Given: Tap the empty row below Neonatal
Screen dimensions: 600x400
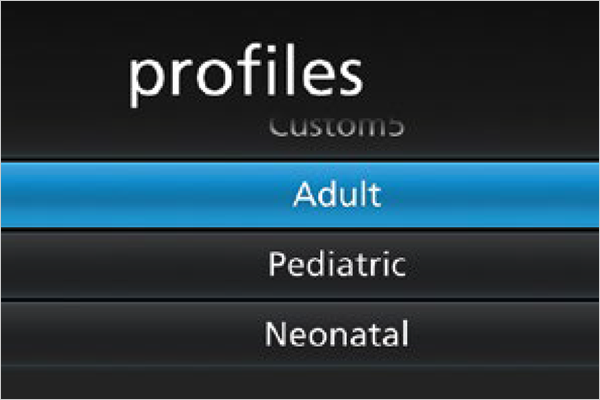Looking at the screenshot, I should click(300, 383).
